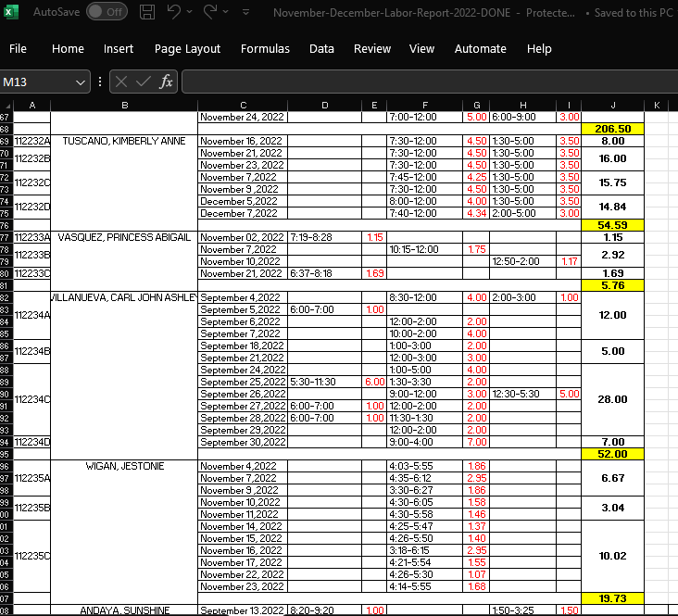Click date cell September 25, 2022
Viewport: 678px width, 616px height.
click(243, 382)
